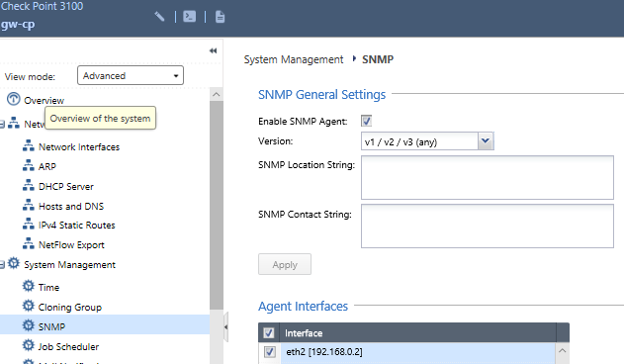Toggle the Enable SNMP Agent checkbox
Image resolution: width=624 pixels, height=364 pixels.
coord(366,121)
